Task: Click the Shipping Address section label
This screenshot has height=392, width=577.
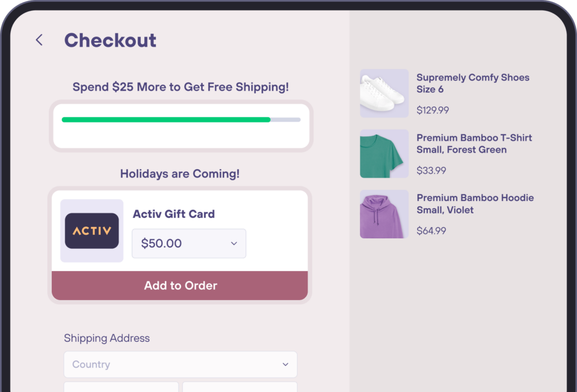Action: [106, 338]
